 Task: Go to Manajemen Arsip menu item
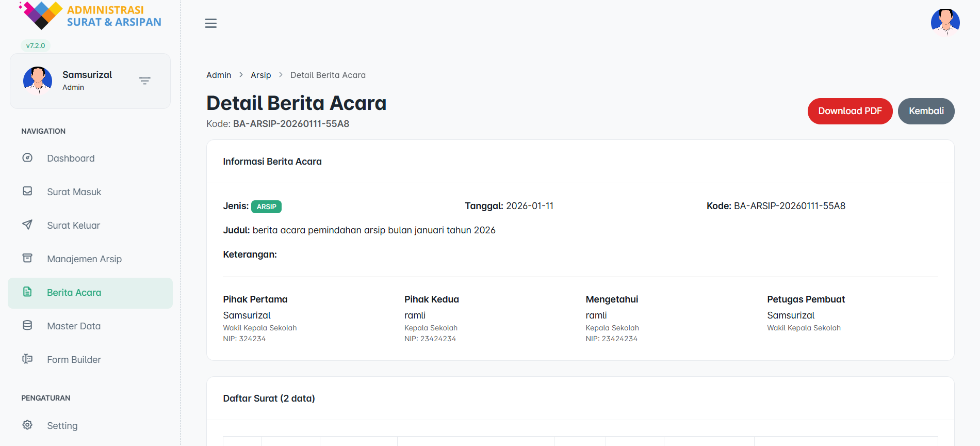pyautogui.click(x=85, y=259)
